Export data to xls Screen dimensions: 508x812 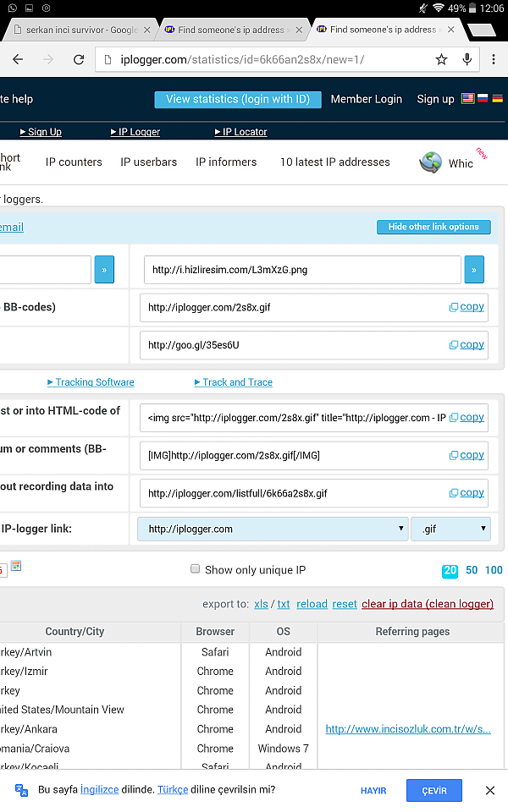[x=262, y=604]
